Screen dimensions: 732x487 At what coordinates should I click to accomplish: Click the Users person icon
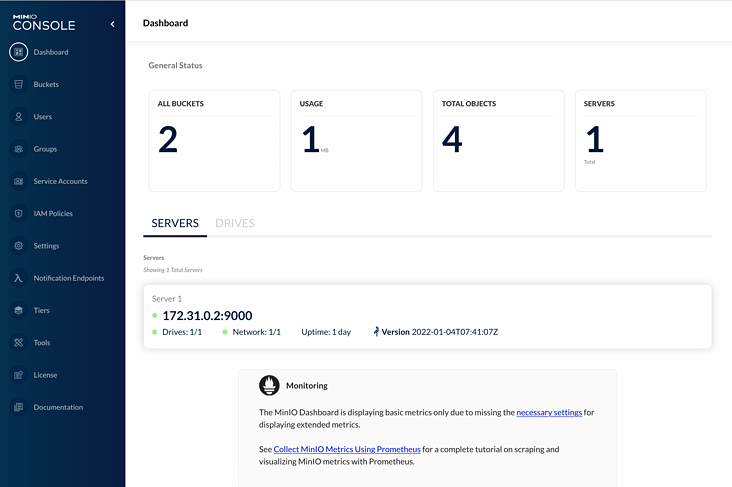[x=18, y=117]
